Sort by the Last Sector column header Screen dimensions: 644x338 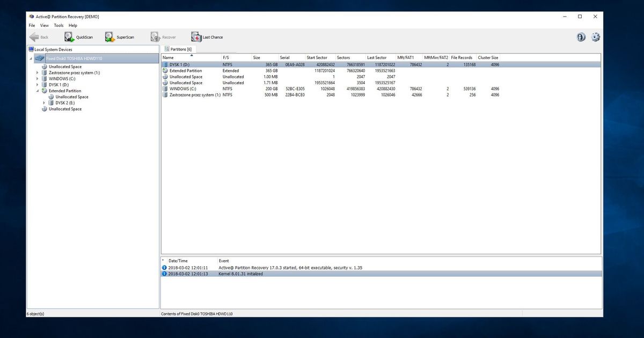tap(380, 57)
